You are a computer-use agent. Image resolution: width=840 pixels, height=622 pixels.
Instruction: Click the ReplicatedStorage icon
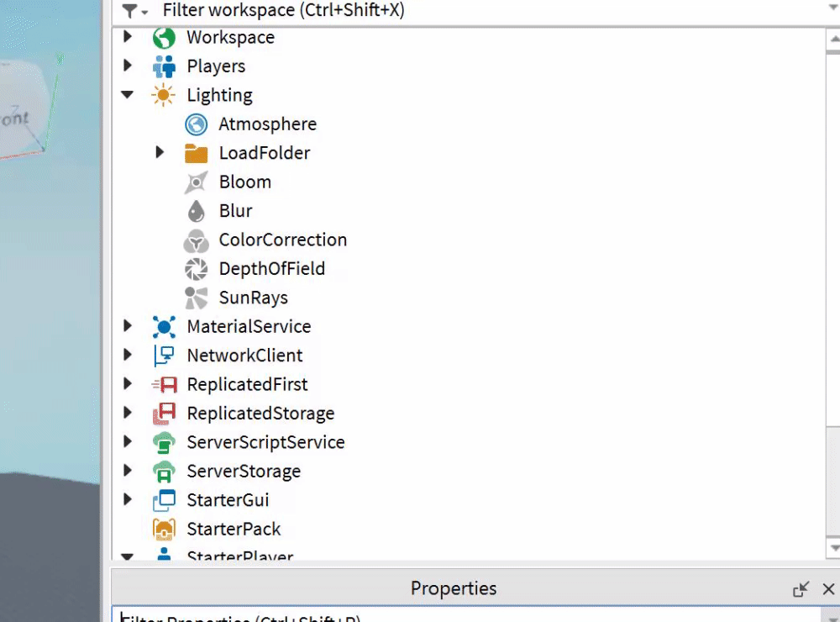click(164, 414)
